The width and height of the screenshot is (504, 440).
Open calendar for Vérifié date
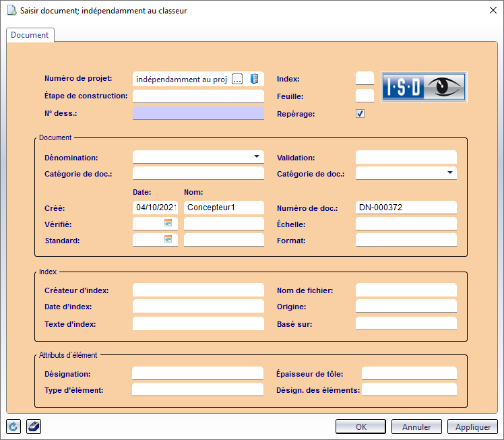(168, 223)
